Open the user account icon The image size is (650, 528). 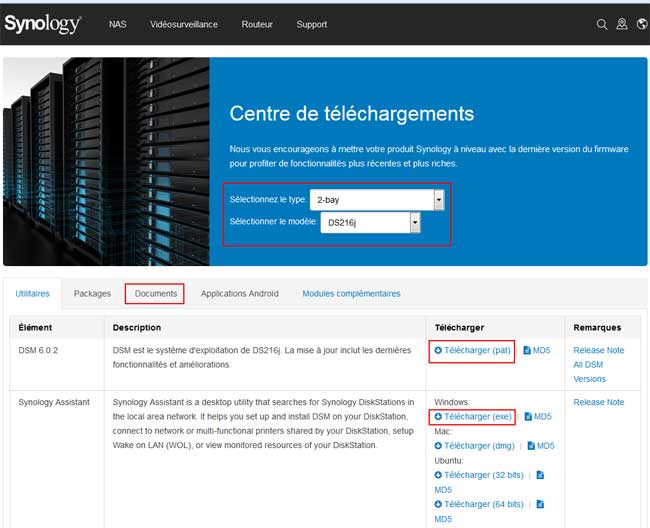621,24
